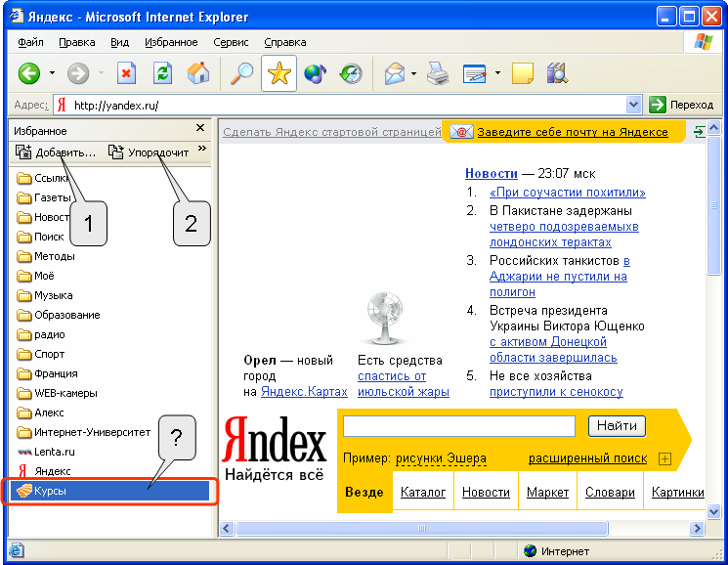Viewport: 728px width, 565px height.
Task: Open the Моё favorites folder
Action: point(35,276)
